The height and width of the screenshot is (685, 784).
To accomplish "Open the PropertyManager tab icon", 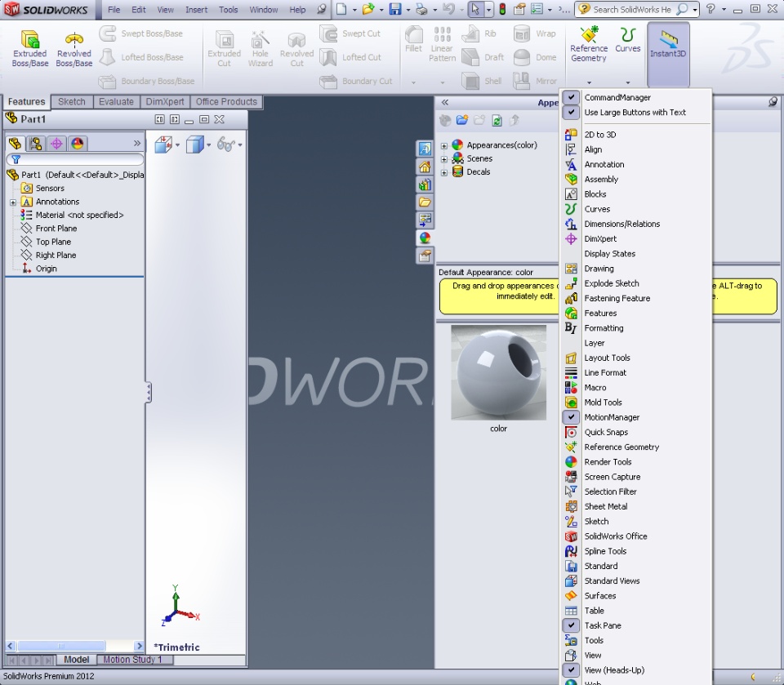I will tap(35, 144).
